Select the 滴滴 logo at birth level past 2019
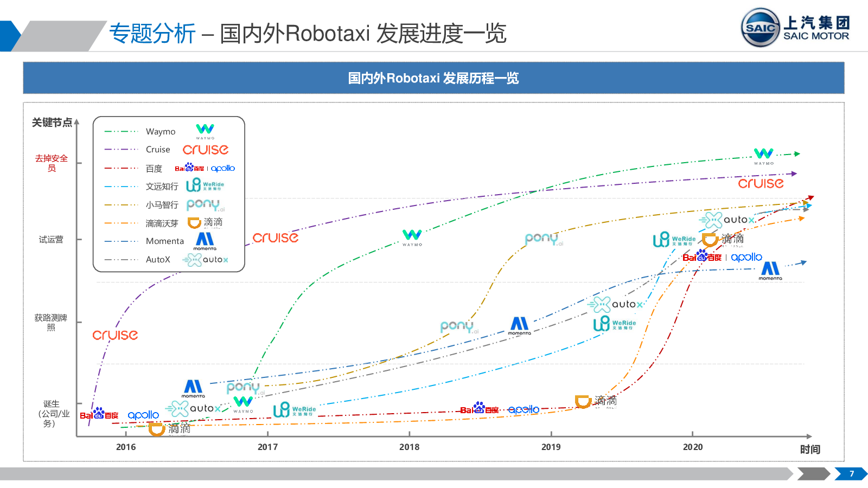Image resolution: width=868 pixels, height=488 pixels. (596, 401)
